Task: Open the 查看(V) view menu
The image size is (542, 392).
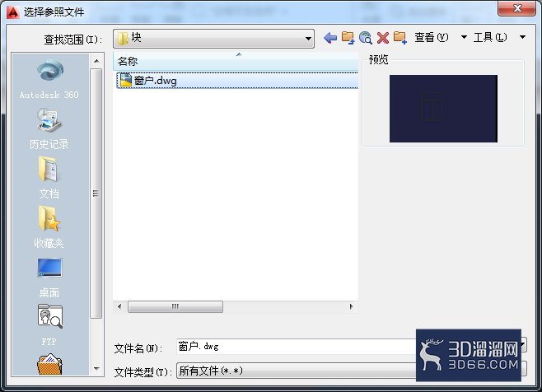Action: click(x=432, y=37)
